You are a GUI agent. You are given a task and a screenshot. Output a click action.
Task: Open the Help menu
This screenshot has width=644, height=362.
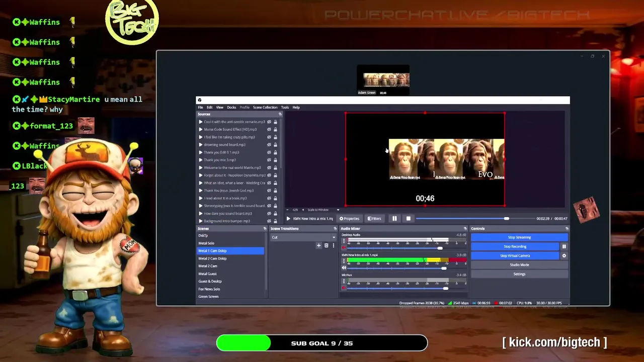click(x=296, y=107)
